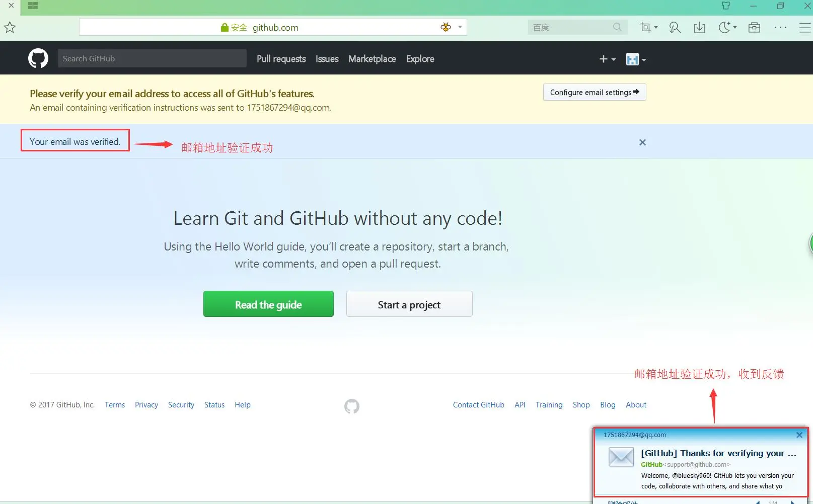813x504 pixels.
Task: Toggle the night mode moon icon
Action: [x=724, y=27]
